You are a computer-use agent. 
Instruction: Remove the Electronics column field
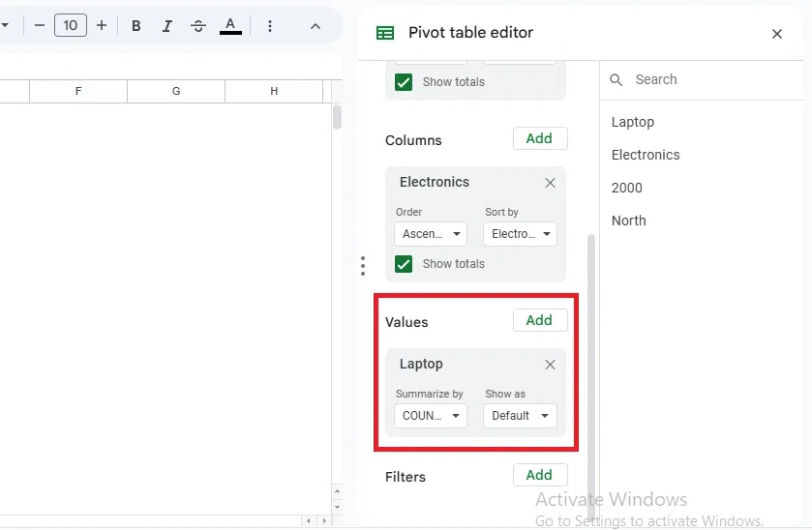pyautogui.click(x=550, y=183)
